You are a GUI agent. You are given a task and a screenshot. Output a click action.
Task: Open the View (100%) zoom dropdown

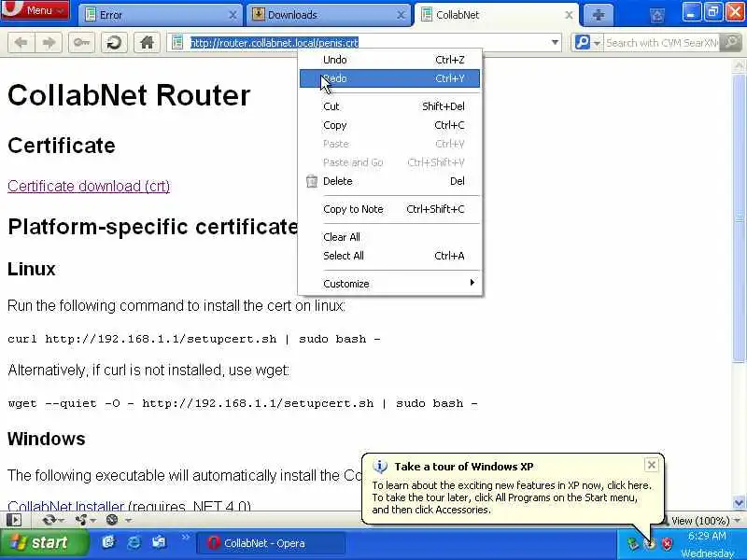tap(705, 521)
